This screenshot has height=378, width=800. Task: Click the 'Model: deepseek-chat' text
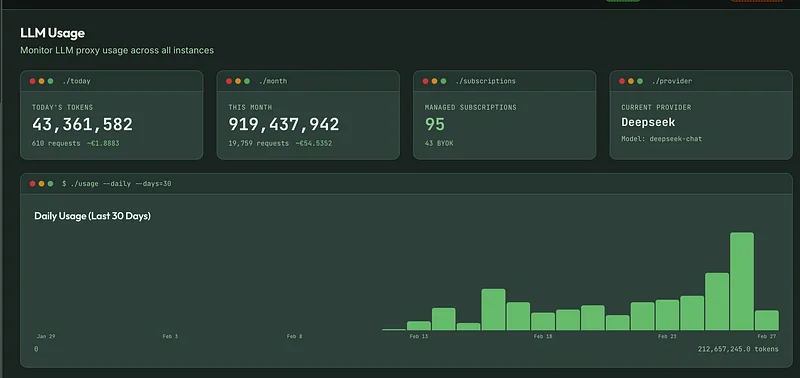(661, 139)
